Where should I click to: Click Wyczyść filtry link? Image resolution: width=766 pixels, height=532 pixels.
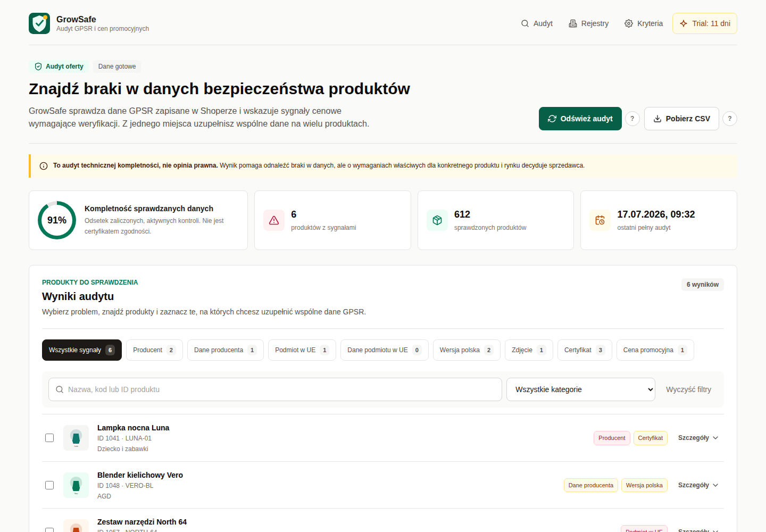click(688, 389)
